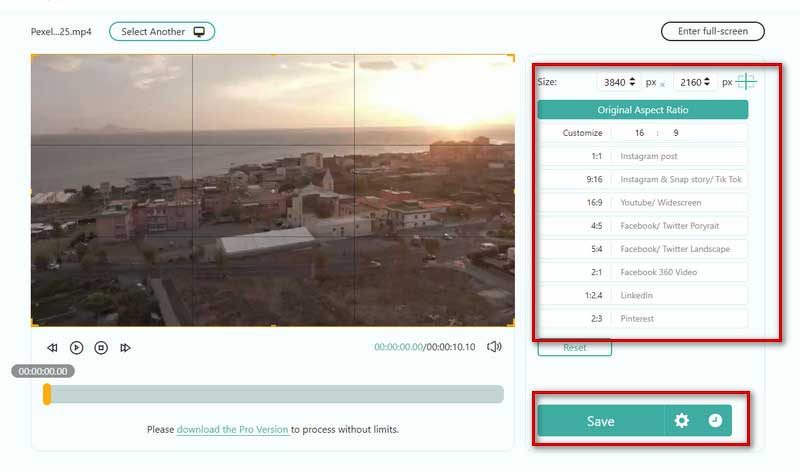Mute the volume speaker icon
The height and width of the screenshot is (472, 800).
coord(493,347)
